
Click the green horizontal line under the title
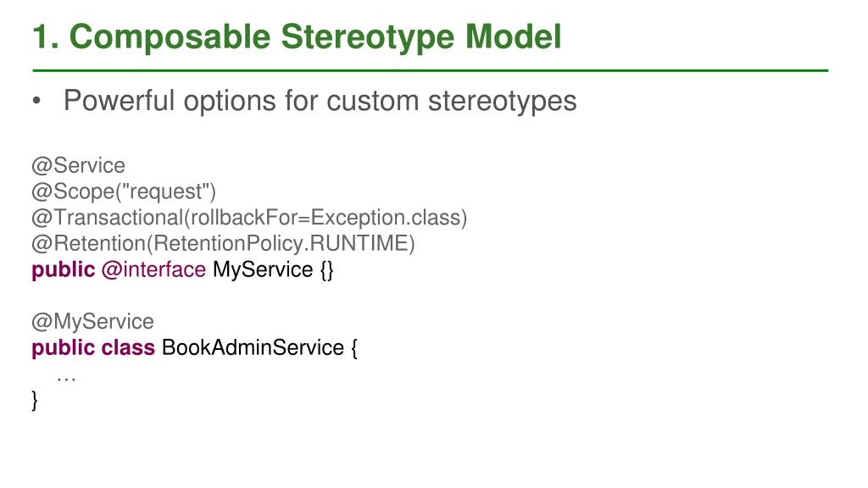coord(430,71)
